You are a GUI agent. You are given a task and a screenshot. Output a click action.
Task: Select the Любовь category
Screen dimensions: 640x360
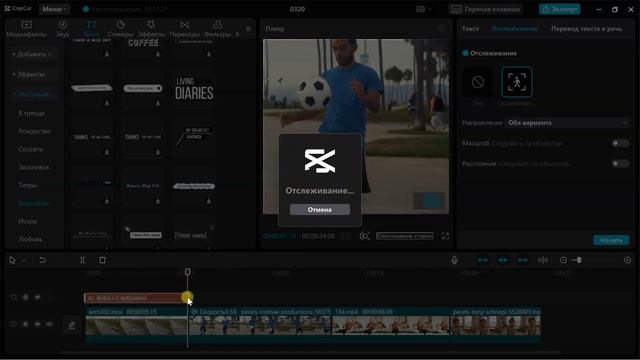(x=30, y=239)
